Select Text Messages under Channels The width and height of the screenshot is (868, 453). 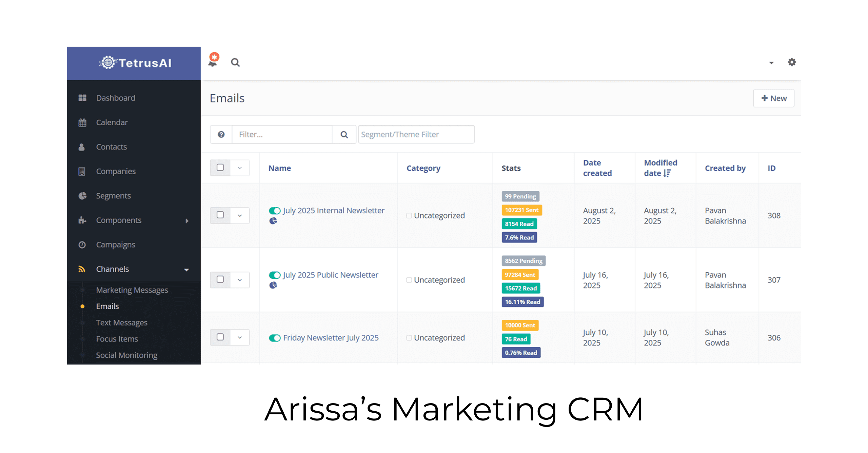click(x=121, y=322)
